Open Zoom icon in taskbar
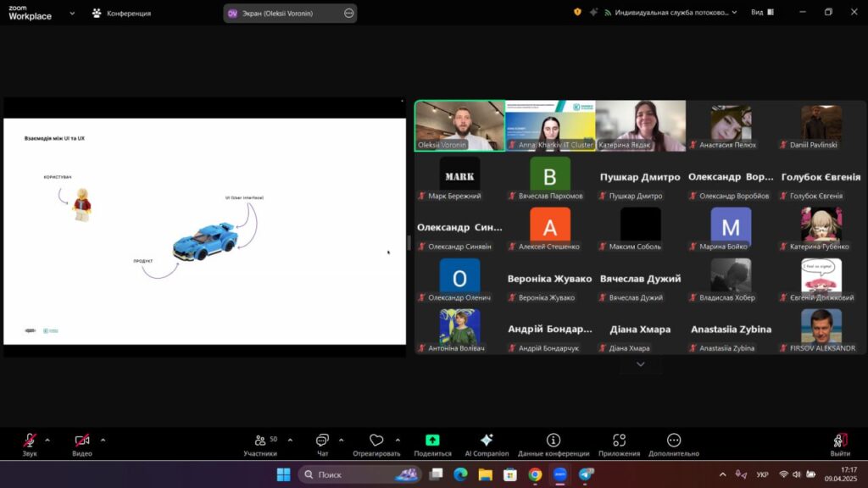The height and width of the screenshot is (488, 868). 559,474
